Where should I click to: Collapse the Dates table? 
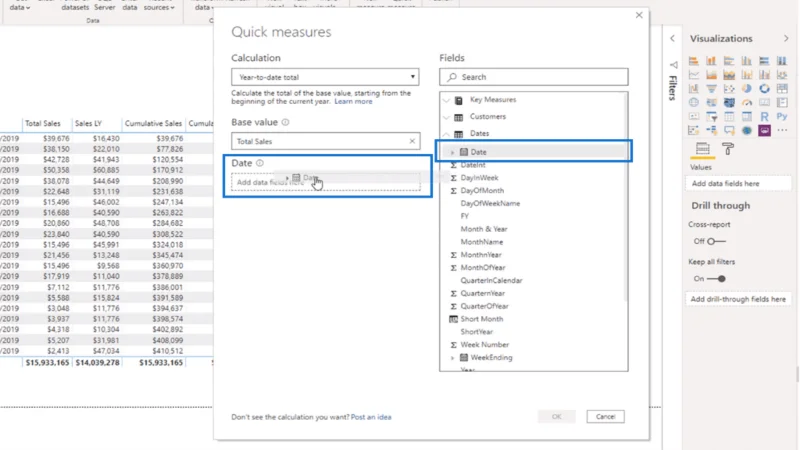(x=447, y=134)
